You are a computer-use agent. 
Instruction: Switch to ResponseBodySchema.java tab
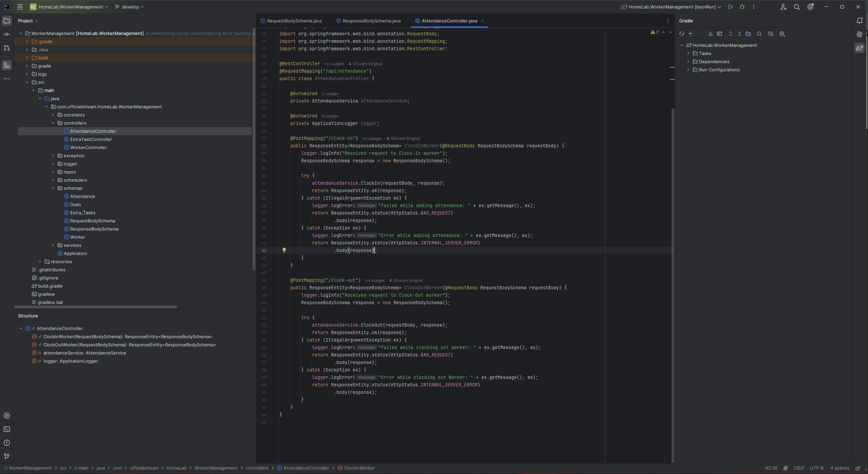[x=368, y=21]
